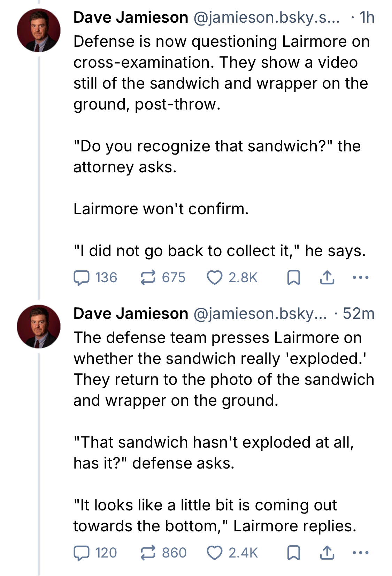
Task: Open more options on first post
Action: tap(360, 278)
